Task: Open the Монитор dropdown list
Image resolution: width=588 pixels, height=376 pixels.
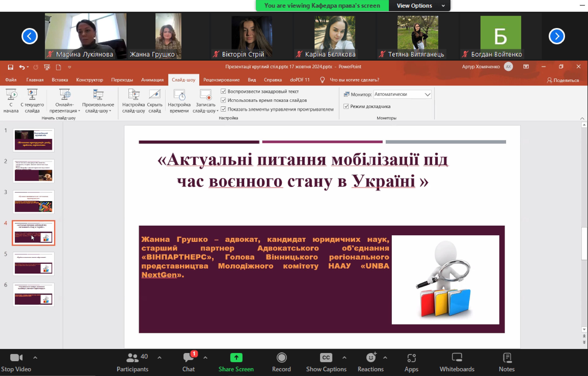Action: click(427, 94)
